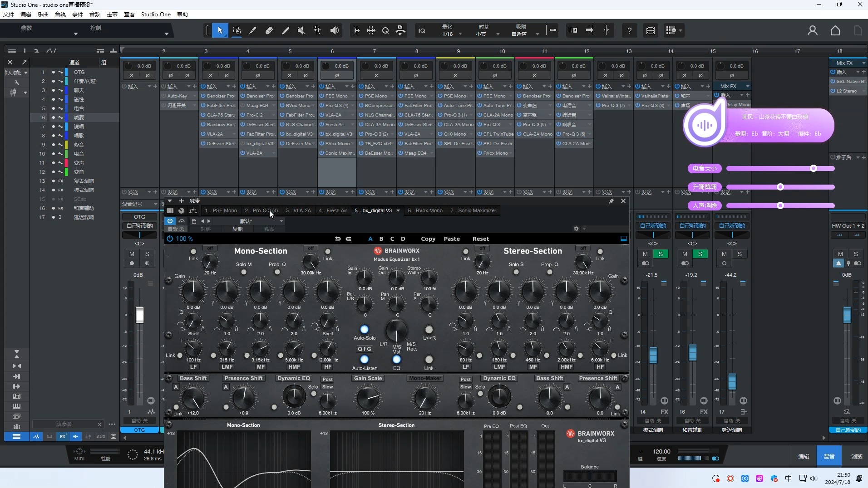Viewport: 868px width, 488px height.
Task: Click the Windows notification bell in taskbar
Action: (859, 478)
